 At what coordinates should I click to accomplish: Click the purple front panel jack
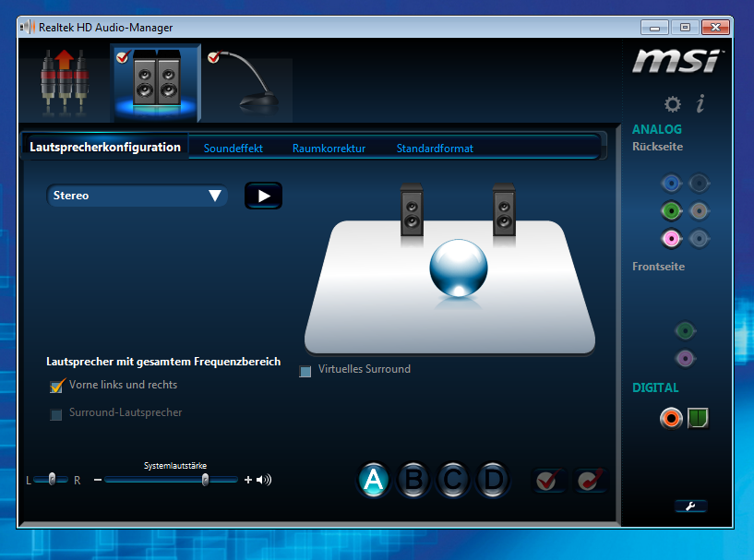[x=685, y=358]
